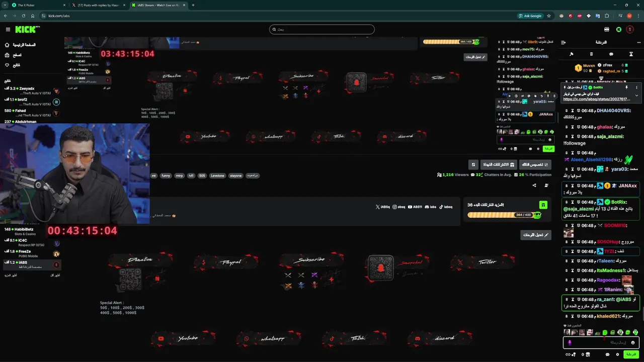Bookmark this page with star icon

[549, 16]
